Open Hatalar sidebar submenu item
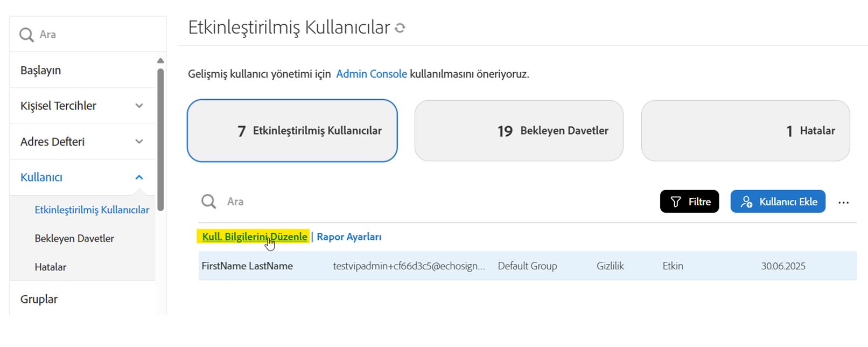868x347 pixels. [x=51, y=267]
